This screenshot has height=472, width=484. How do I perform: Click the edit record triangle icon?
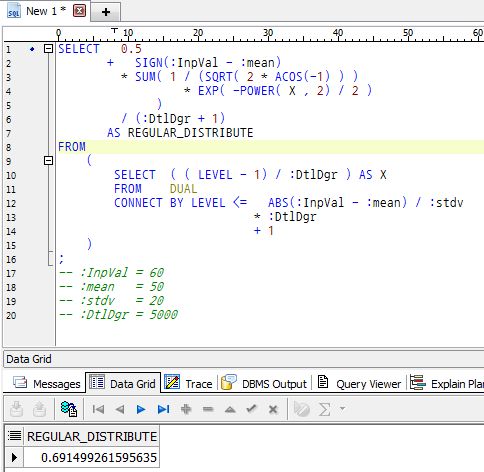[x=230, y=409]
